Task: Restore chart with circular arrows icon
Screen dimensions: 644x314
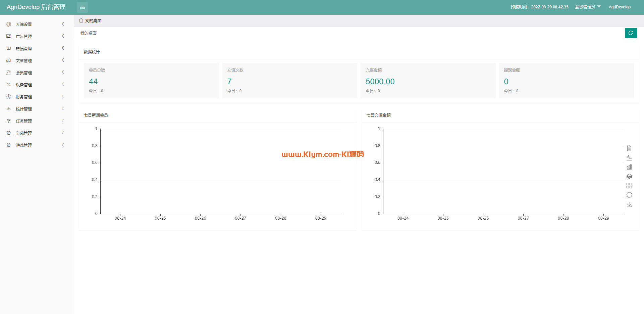Action: 629,195
